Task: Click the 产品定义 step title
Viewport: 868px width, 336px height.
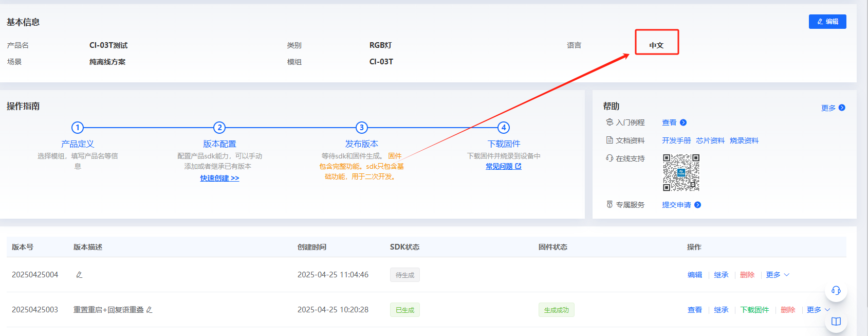Action: point(78,144)
